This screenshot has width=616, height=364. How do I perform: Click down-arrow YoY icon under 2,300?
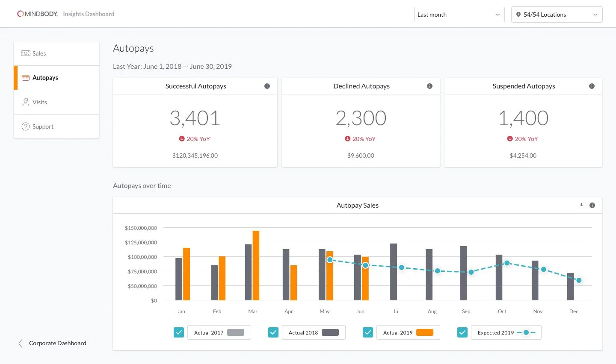pos(348,139)
